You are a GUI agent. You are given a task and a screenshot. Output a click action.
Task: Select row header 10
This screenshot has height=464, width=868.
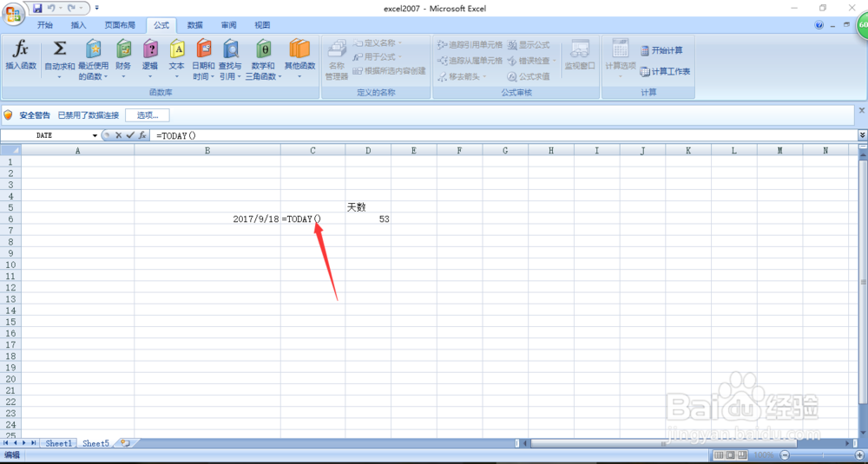tap(11, 265)
